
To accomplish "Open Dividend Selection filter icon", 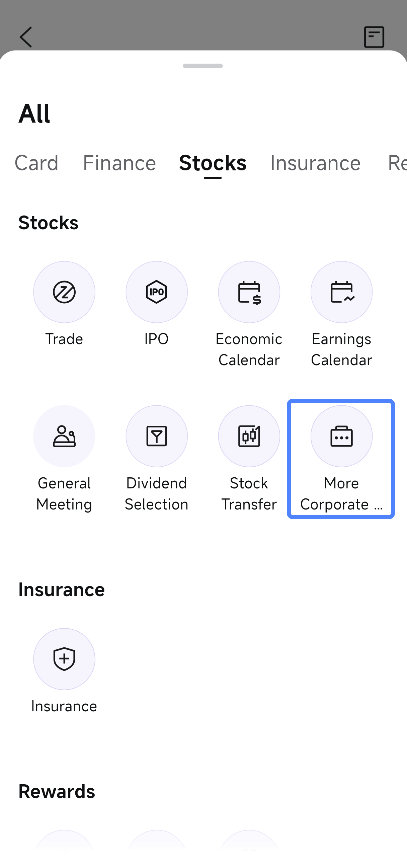I will click(156, 436).
